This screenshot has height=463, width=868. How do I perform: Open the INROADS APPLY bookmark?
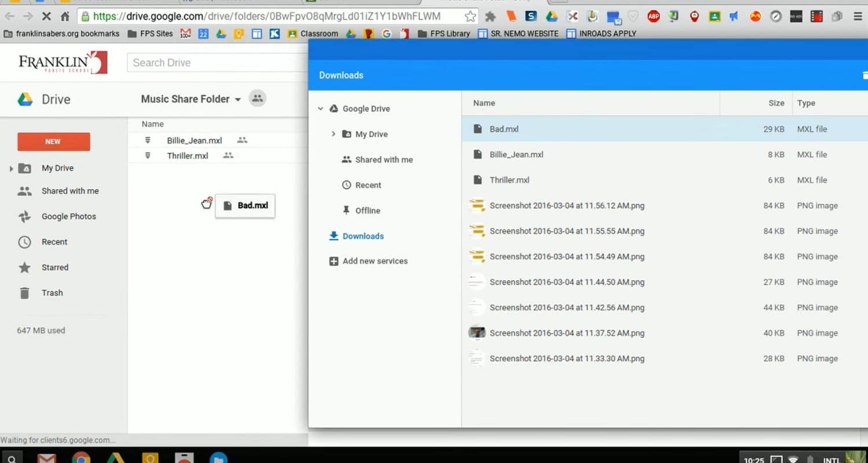601,34
